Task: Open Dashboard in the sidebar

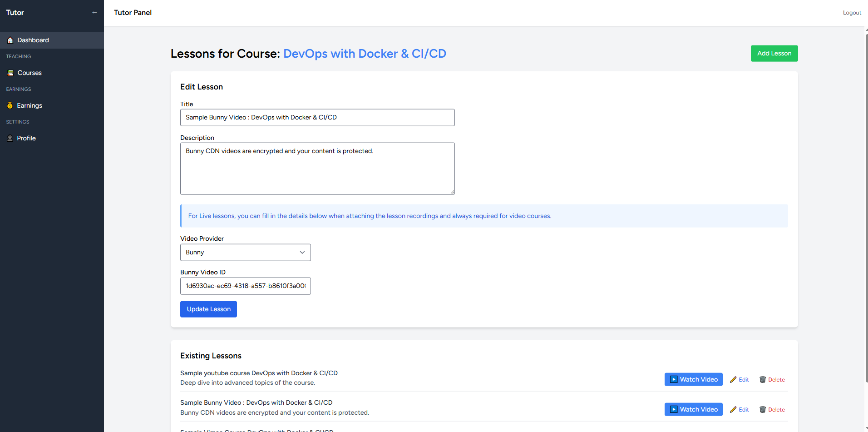Action: coord(52,40)
